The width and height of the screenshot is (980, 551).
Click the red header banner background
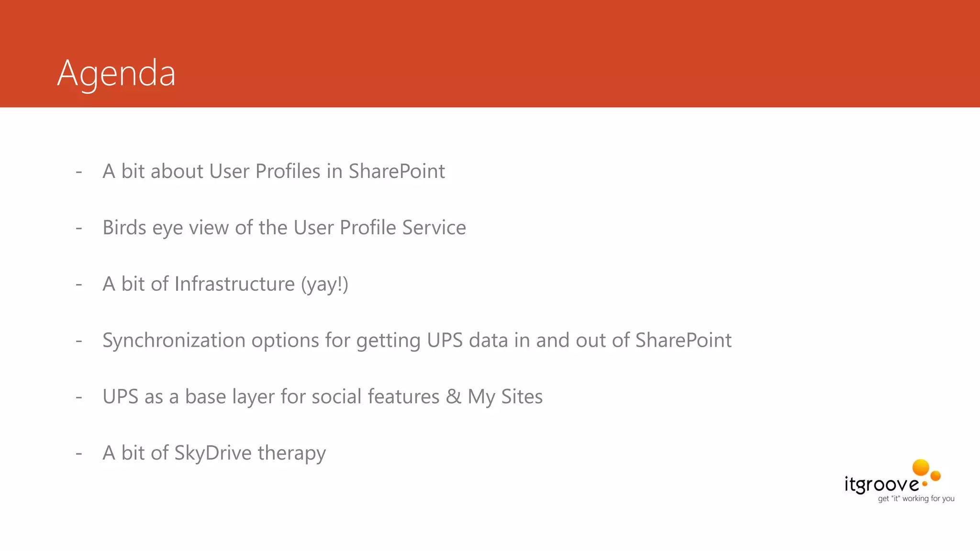coord(574,53)
